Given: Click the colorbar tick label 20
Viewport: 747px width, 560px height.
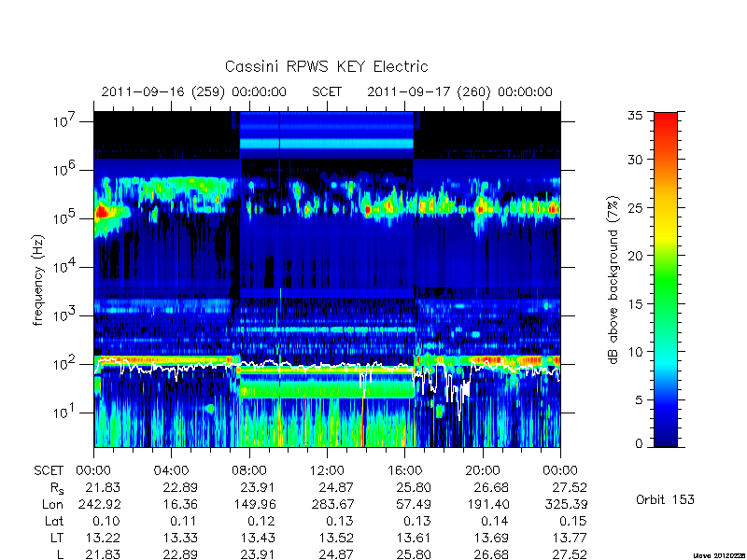Looking at the screenshot, I should tap(635, 255).
